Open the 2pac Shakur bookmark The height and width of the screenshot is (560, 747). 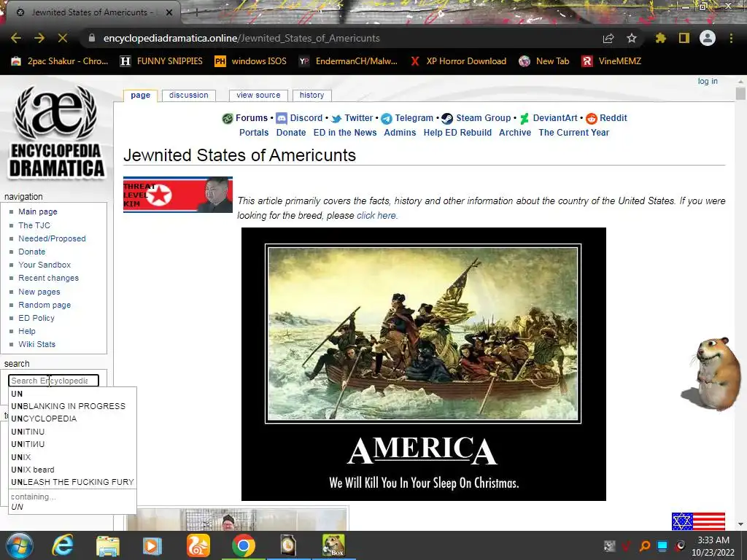pyautogui.click(x=60, y=61)
